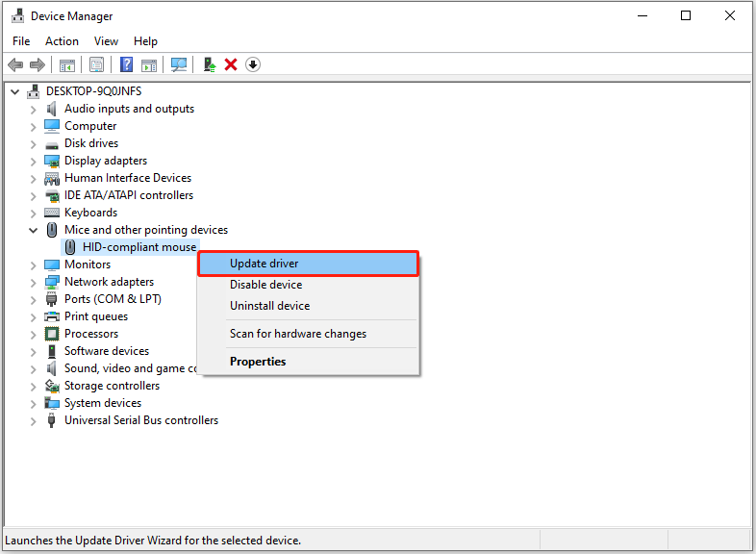Screen dimensions: 756x554
Task: Expand the Computer category
Action: 33,127
